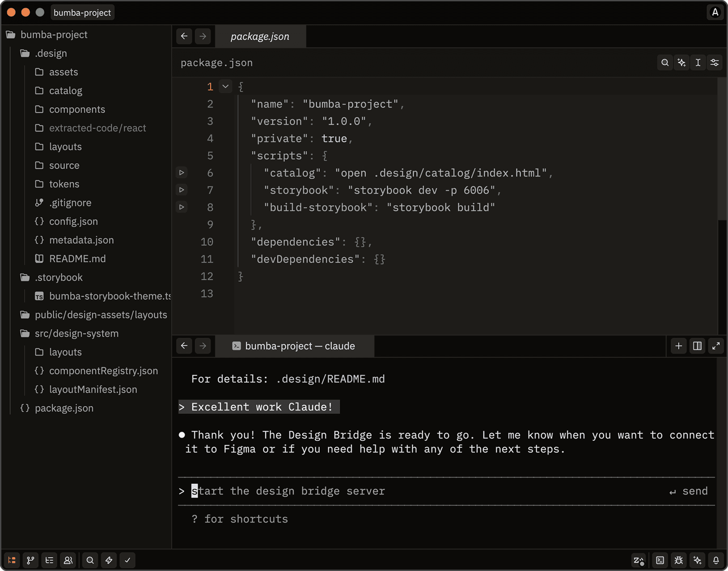
Task: Toggle the project panel icon in status bar
Action: (x=12, y=560)
